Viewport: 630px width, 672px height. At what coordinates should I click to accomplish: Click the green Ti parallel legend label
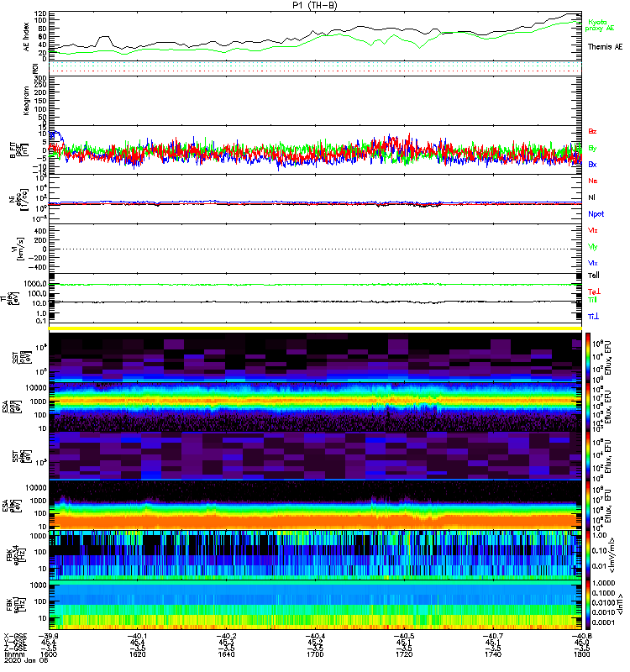pyautogui.click(x=592, y=300)
